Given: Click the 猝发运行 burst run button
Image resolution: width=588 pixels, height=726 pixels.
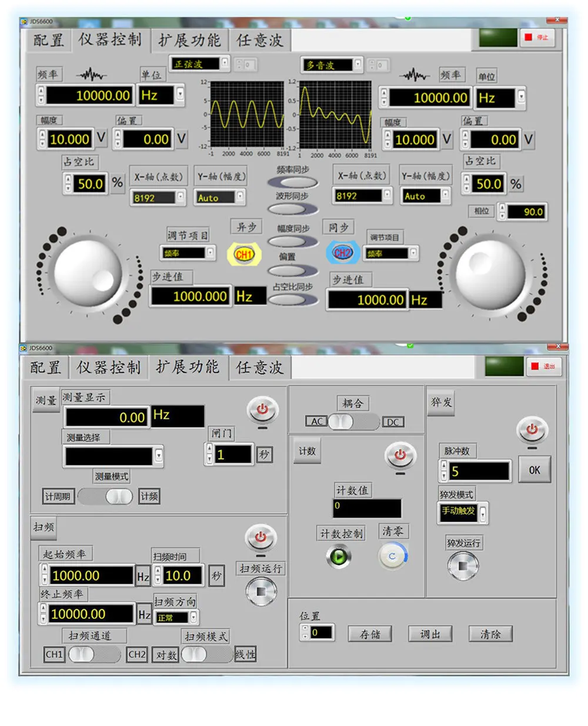Looking at the screenshot, I should (x=463, y=566).
